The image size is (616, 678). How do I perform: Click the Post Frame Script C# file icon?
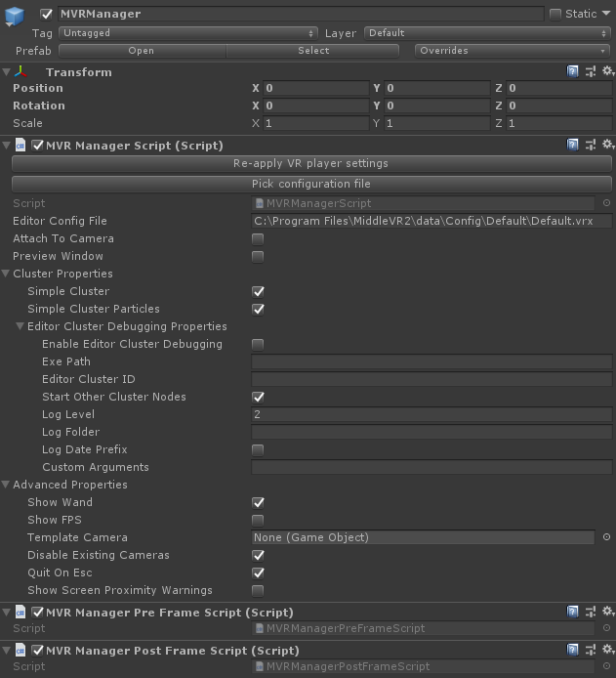pos(21,651)
